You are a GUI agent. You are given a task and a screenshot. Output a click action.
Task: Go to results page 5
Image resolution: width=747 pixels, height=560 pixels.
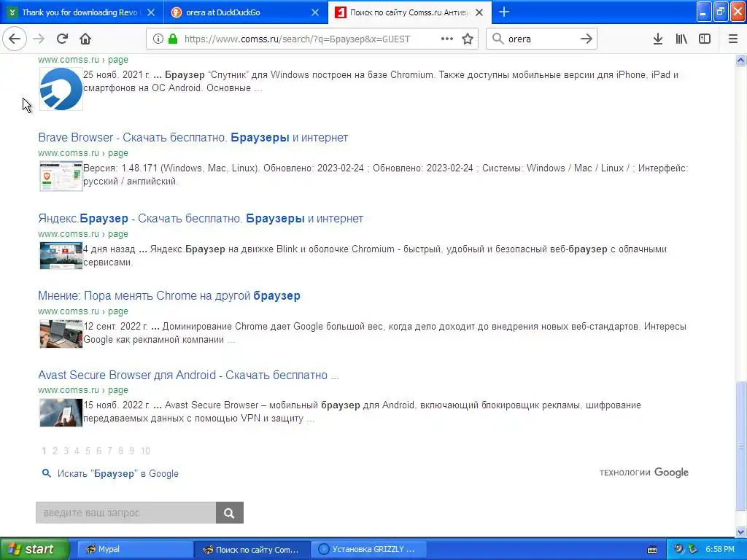[x=88, y=451]
